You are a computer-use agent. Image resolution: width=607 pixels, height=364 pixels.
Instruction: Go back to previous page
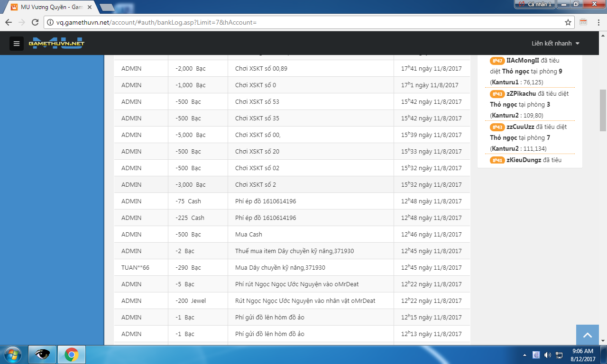[9, 22]
